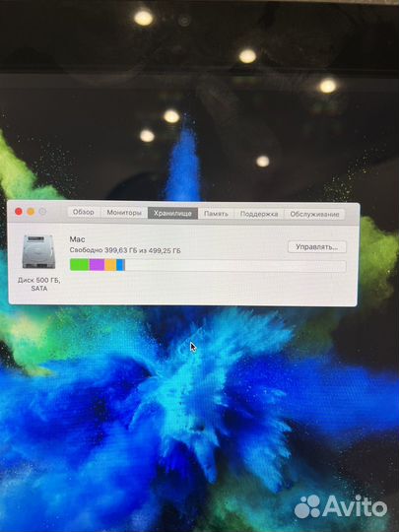Viewport: 399px width, 532px height.
Task: Click the orange segment of storage bar
Action: tap(110, 265)
